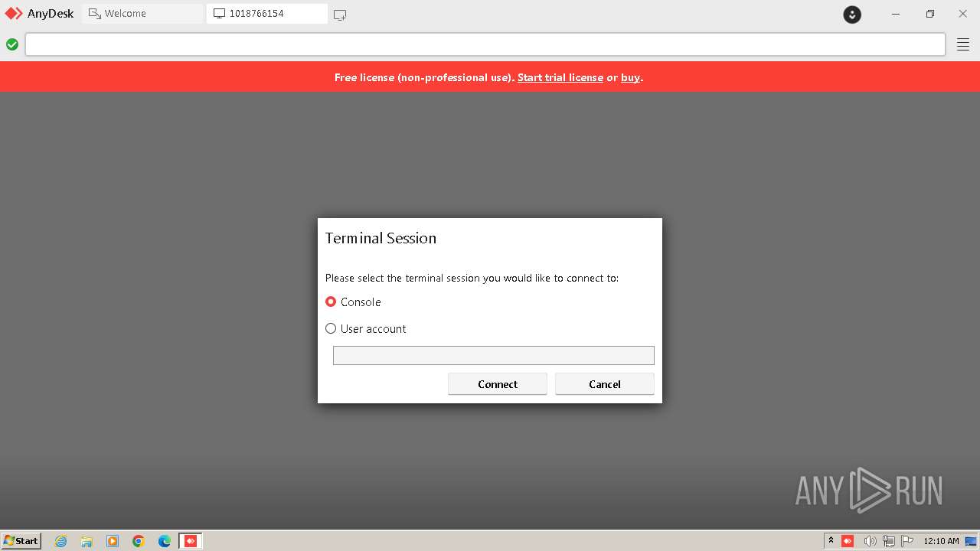Viewport: 980px width, 551px height.
Task: Open File Explorer from taskbar
Action: (x=87, y=541)
